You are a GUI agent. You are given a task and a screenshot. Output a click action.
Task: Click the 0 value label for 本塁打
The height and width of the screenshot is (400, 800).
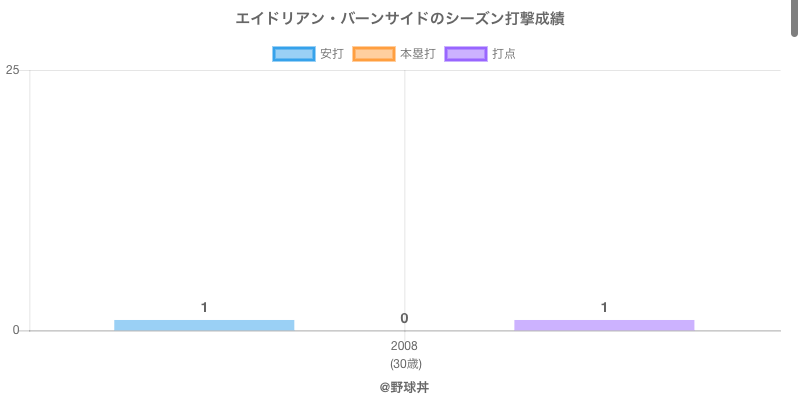pos(404,318)
